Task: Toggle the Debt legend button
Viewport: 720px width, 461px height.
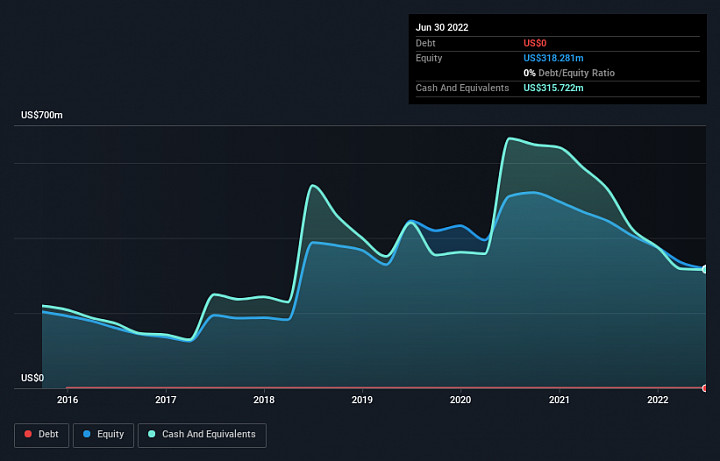Action: click(x=41, y=435)
